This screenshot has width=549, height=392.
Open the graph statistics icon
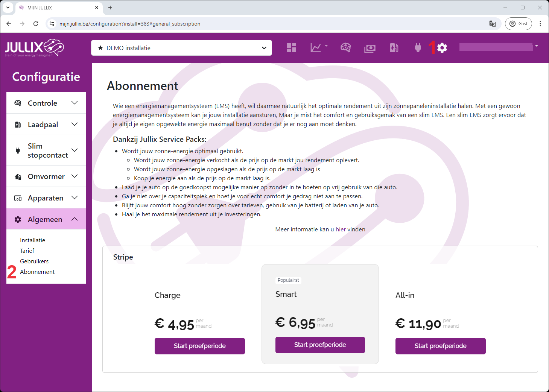tap(316, 48)
